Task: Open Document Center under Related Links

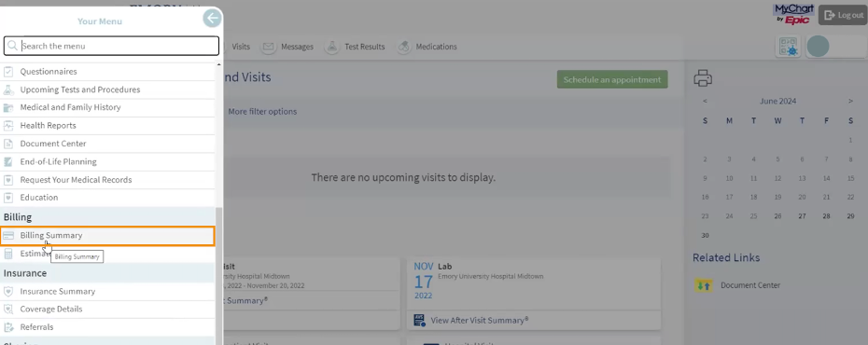Action: (750, 286)
